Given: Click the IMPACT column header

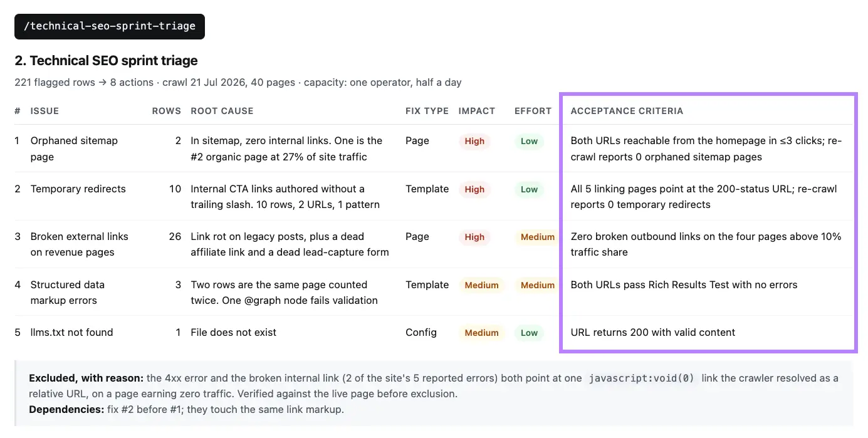Looking at the screenshot, I should tap(477, 111).
